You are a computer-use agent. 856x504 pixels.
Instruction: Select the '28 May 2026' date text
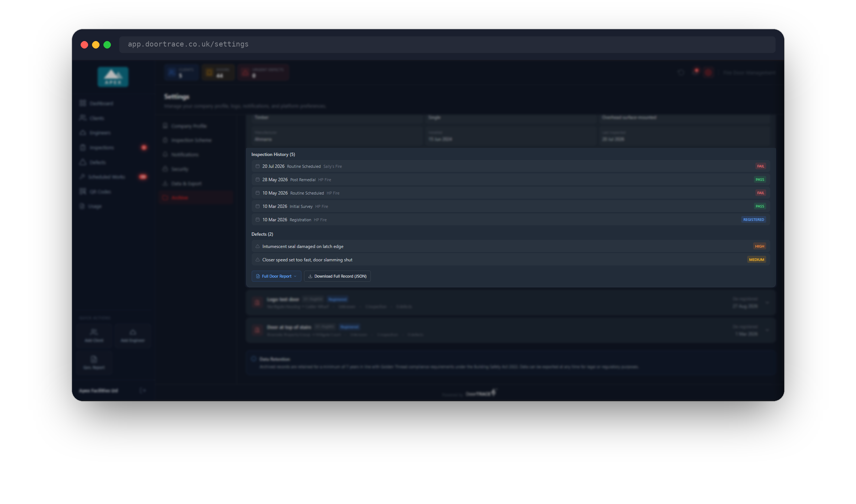tap(275, 180)
